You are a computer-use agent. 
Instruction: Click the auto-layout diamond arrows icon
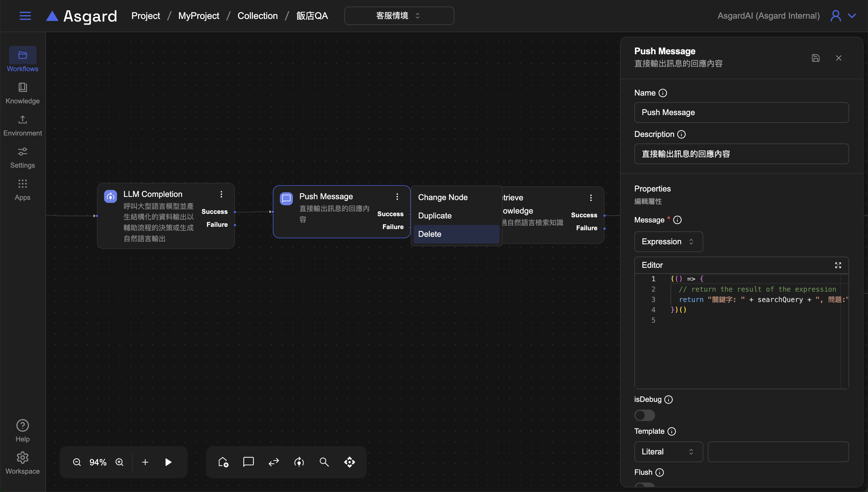click(349, 462)
